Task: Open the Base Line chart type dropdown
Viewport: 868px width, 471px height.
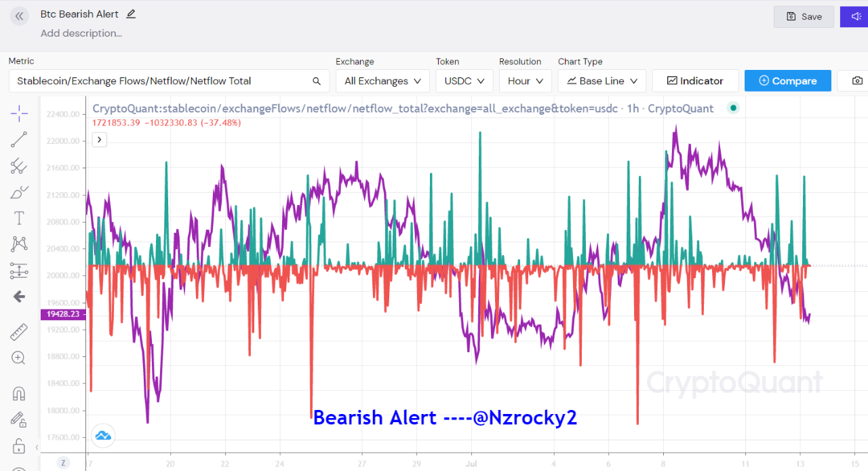Action: (x=602, y=81)
